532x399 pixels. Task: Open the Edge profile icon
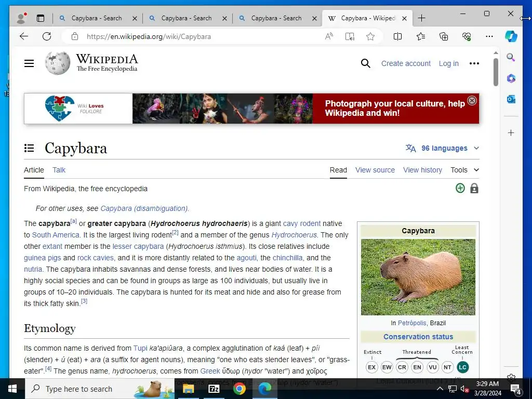[x=22, y=18]
